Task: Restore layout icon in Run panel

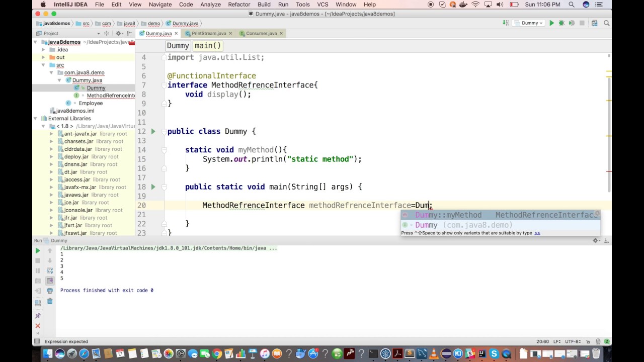Action: pyautogui.click(x=38, y=303)
